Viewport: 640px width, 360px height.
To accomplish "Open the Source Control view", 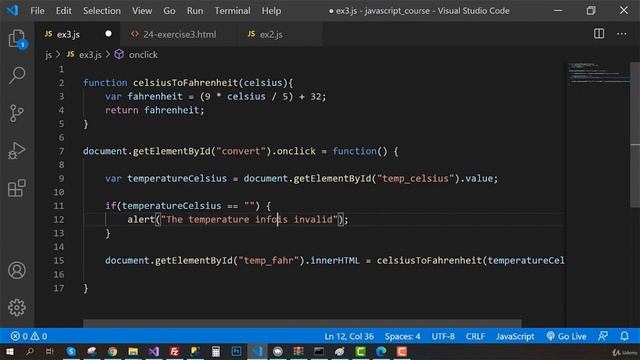I will pyautogui.click(x=17, y=113).
